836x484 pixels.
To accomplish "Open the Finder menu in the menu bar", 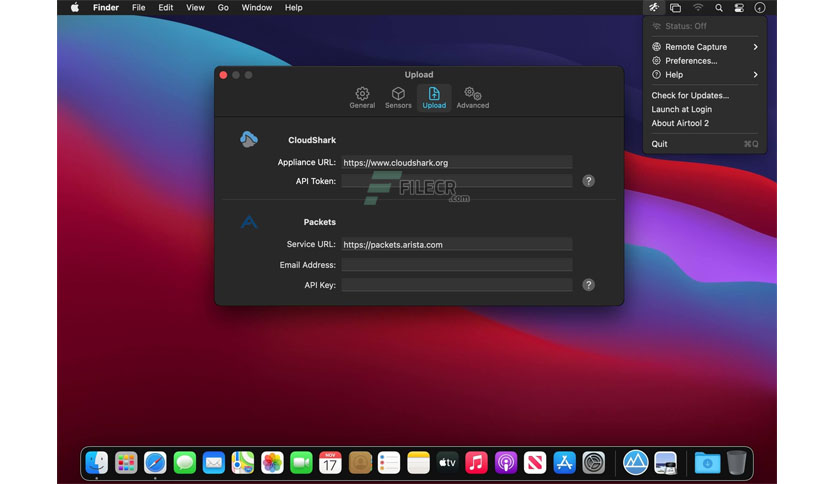I will (x=106, y=7).
